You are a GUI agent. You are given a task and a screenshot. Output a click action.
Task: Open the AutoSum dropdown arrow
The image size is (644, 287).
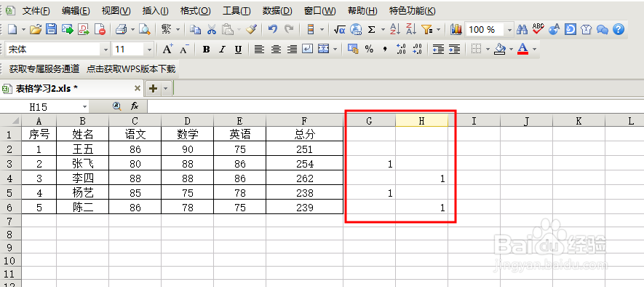383,30
